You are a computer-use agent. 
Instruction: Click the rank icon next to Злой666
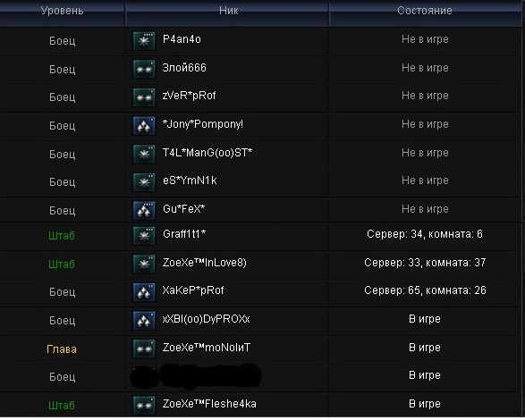pyautogui.click(x=144, y=70)
